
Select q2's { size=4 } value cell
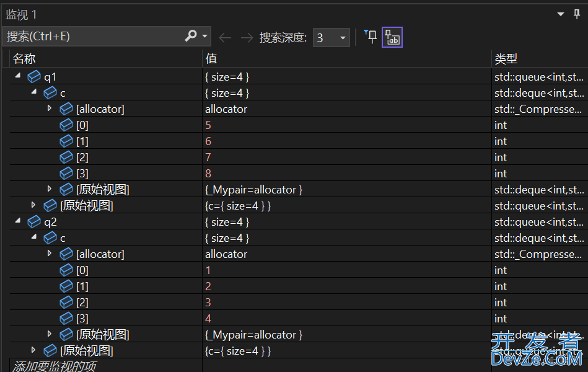[x=347, y=222]
